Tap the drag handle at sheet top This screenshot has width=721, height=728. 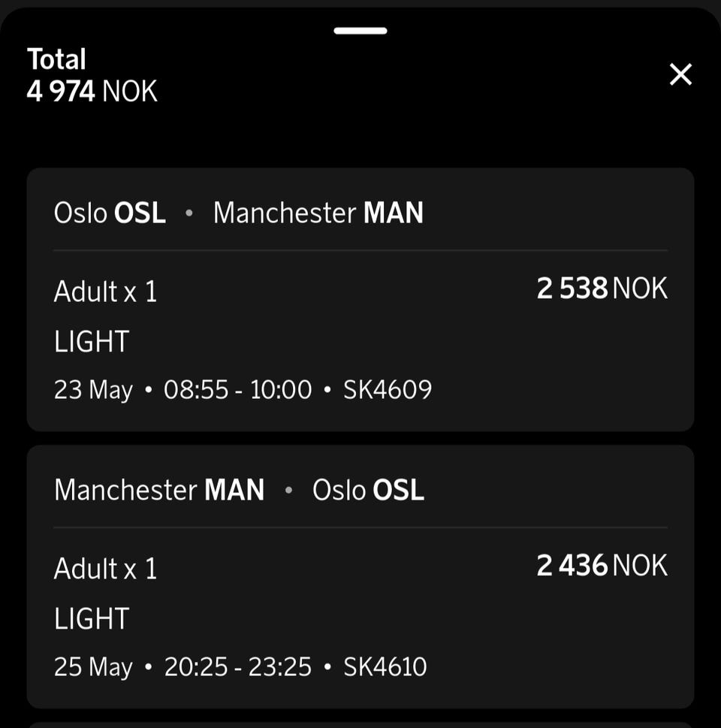(360, 31)
